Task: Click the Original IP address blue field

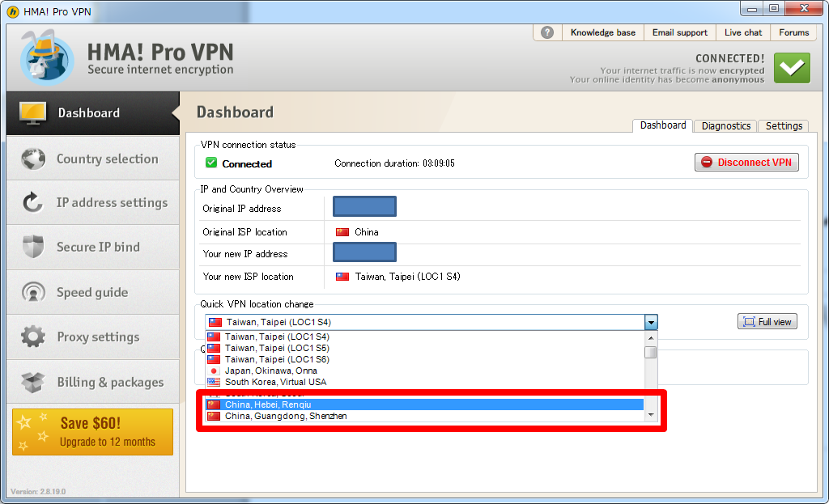Action: 364,206
